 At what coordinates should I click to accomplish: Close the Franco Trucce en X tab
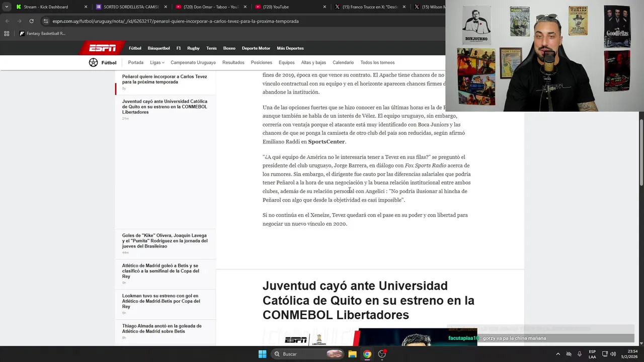pos(404,7)
